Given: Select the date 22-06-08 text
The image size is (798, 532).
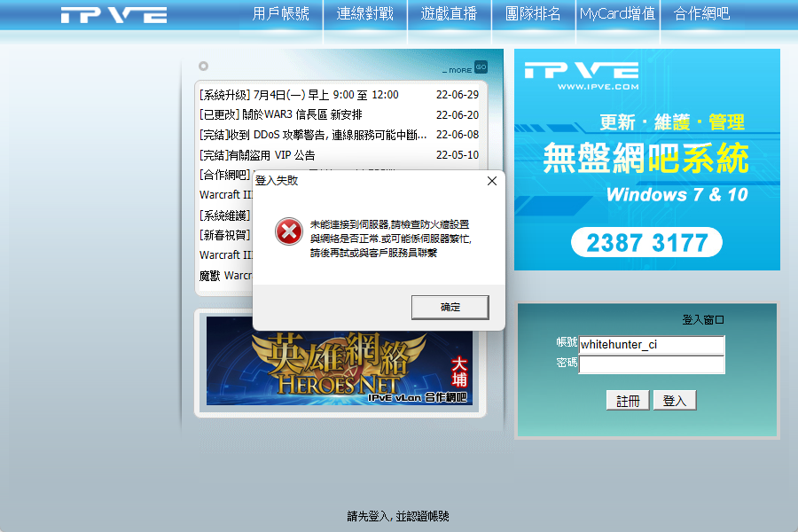Looking at the screenshot, I should click(457, 135).
